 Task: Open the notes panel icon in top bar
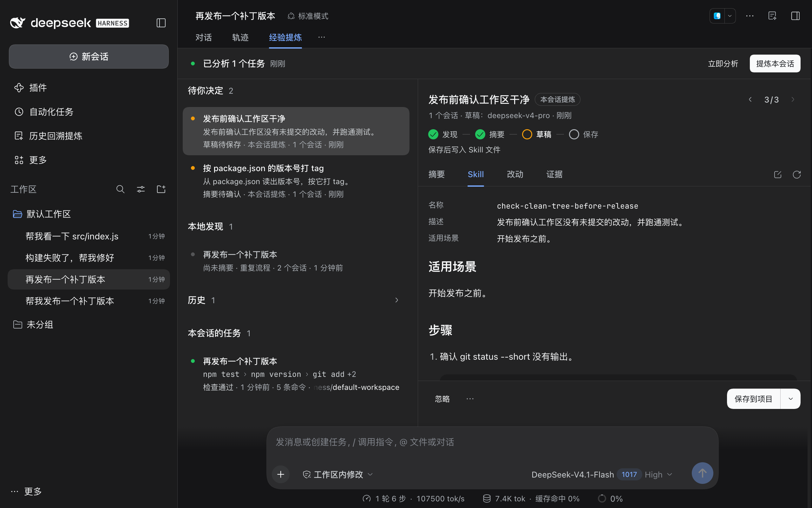point(772,16)
